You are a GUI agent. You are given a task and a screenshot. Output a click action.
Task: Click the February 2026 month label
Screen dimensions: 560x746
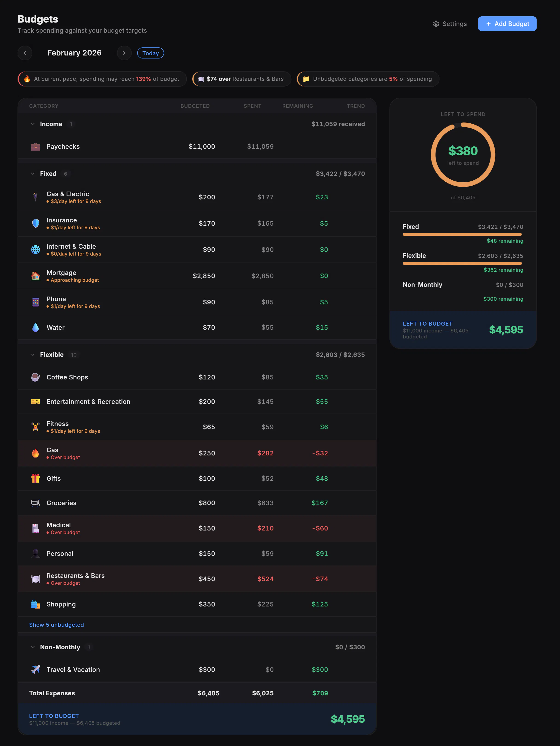pos(75,53)
